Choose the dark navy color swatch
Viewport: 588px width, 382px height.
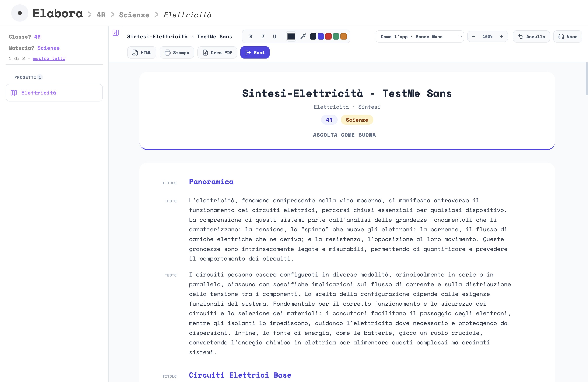(313, 37)
